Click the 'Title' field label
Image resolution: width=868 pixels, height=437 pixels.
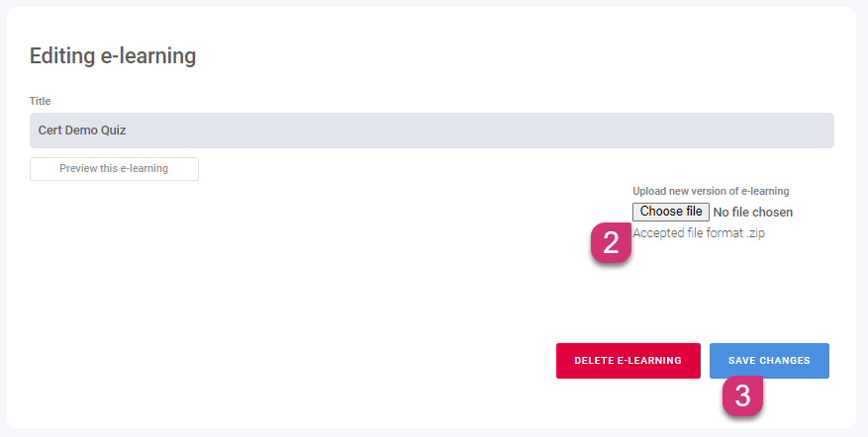[x=40, y=101]
